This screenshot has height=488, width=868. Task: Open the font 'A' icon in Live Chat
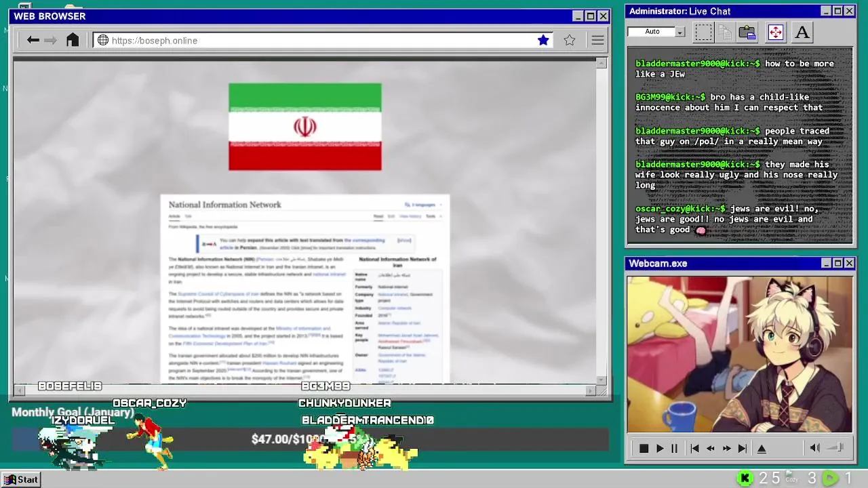coord(802,32)
